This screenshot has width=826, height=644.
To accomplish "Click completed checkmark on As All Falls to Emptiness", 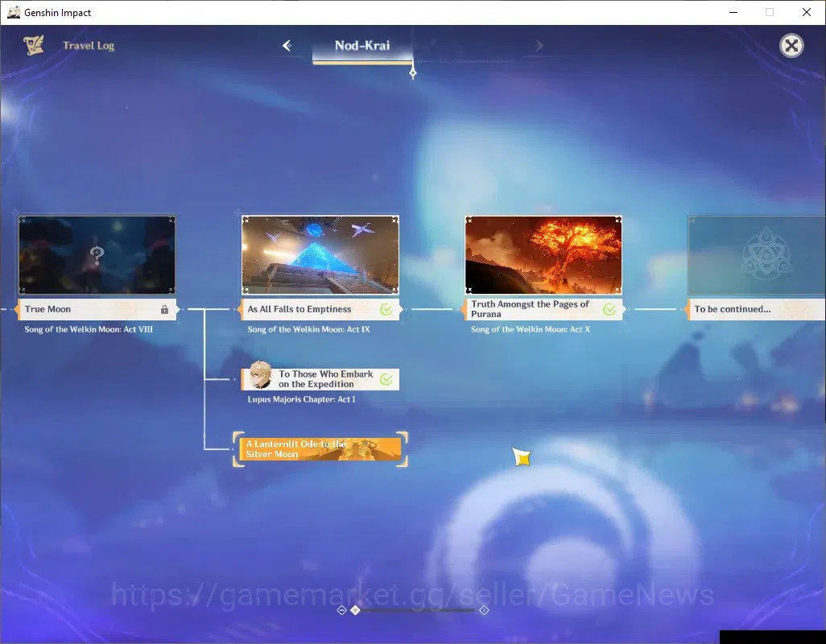I will click(x=386, y=310).
